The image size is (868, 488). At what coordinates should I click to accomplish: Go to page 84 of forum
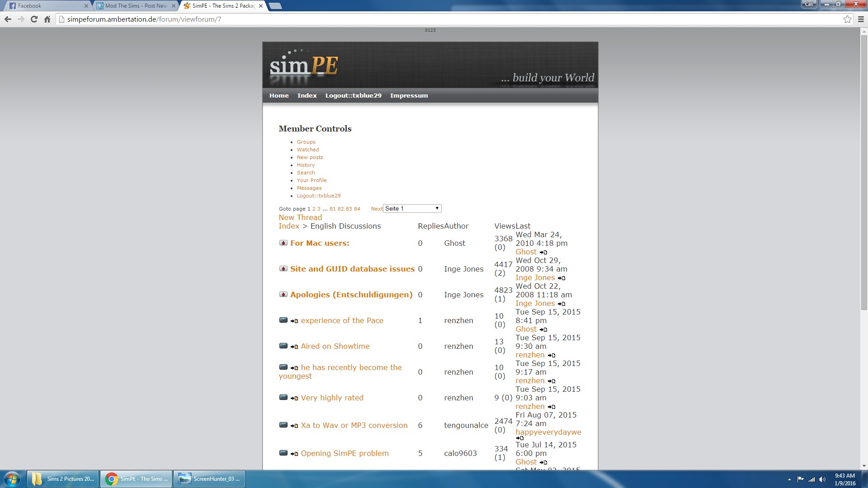click(x=357, y=209)
